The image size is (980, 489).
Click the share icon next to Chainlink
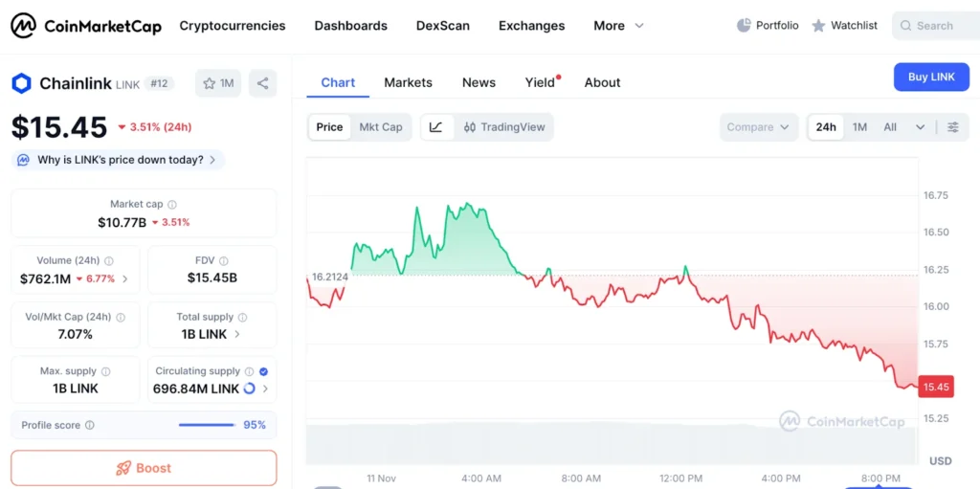point(262,83)
